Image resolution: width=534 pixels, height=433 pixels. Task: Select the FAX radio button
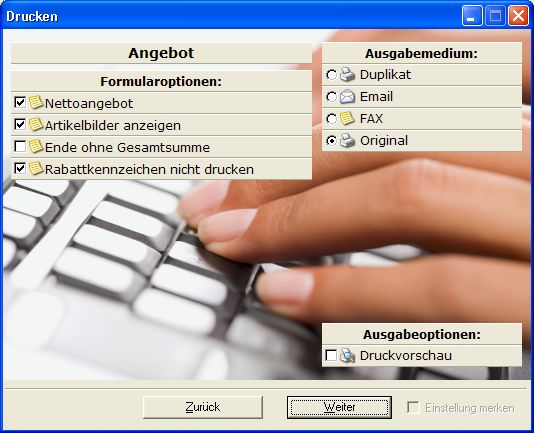coord(331,119)
